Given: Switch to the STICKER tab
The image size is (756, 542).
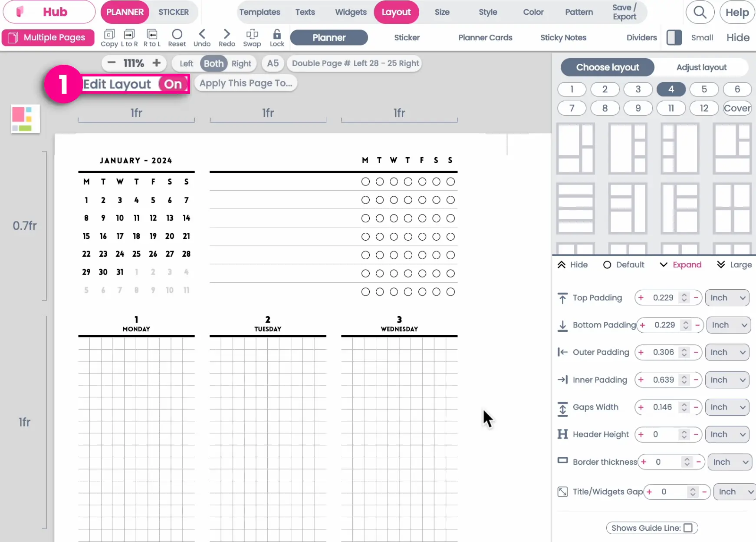Looking at the screenshot, I should pyautogui.click(x=174, y=12).
